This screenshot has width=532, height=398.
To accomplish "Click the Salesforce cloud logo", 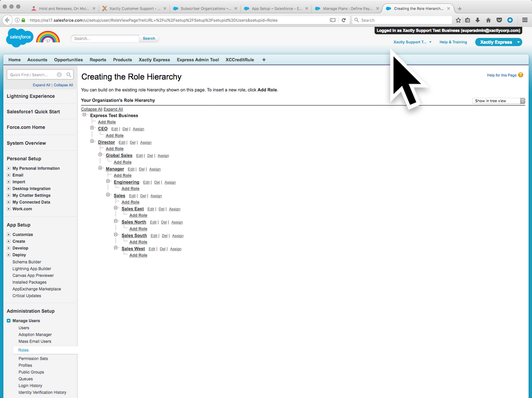I will 20,37.
